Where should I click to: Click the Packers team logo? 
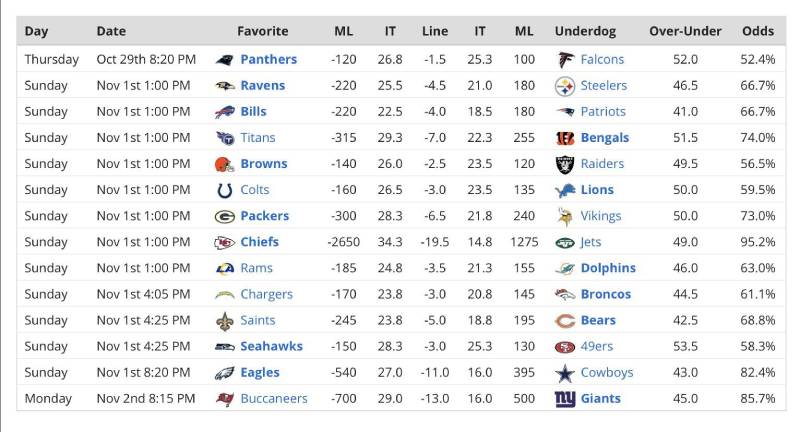click(x=225, y=216)
